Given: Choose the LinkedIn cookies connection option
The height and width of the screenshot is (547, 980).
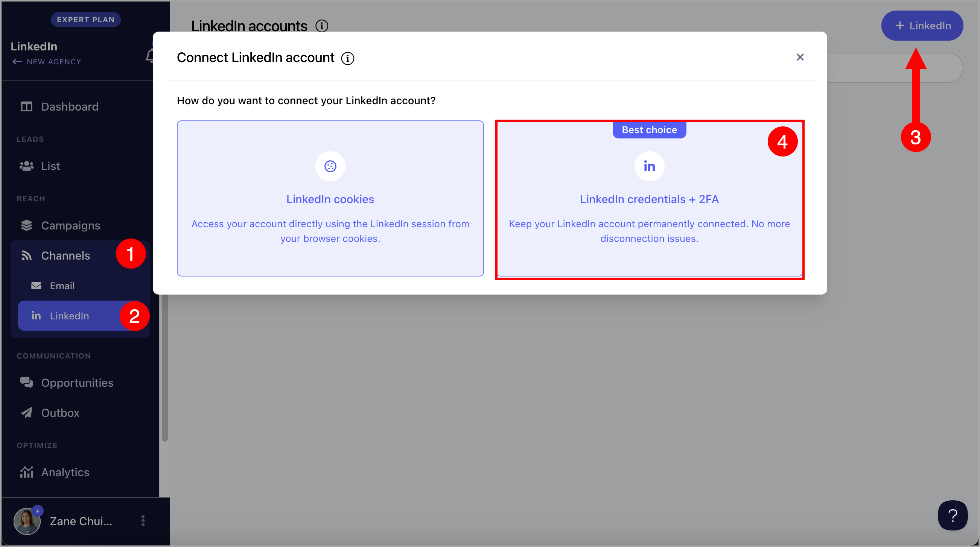Looking at the screenshot, I should tap(330, 199).
